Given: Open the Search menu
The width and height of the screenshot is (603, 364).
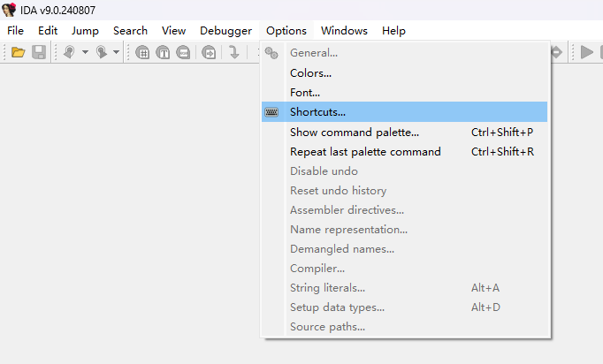Looking at the screenshot, I should click(130, 31).
